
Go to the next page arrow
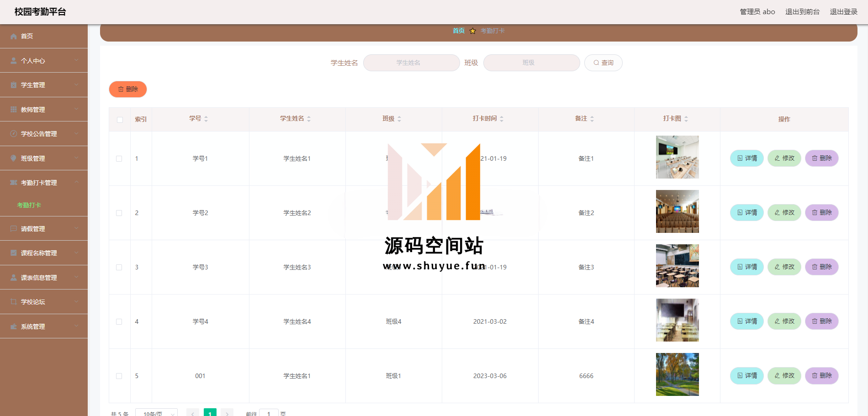coord(227,412)
